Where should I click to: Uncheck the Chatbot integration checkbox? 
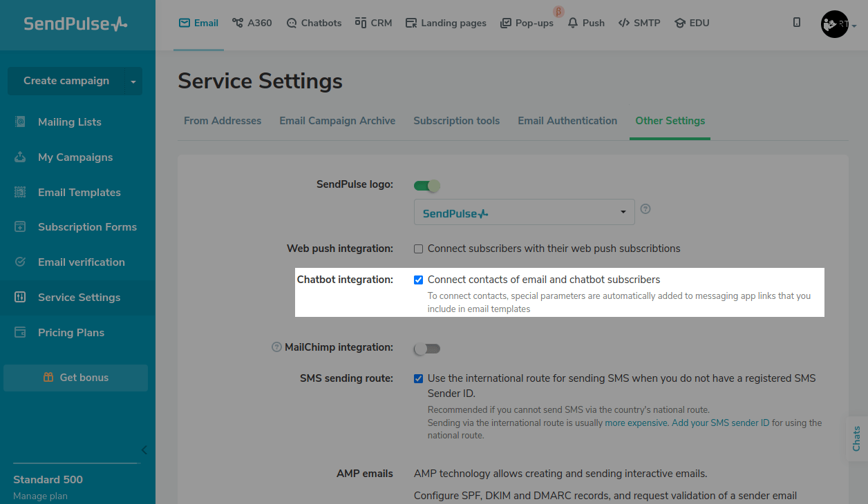(x=418, y=280)
